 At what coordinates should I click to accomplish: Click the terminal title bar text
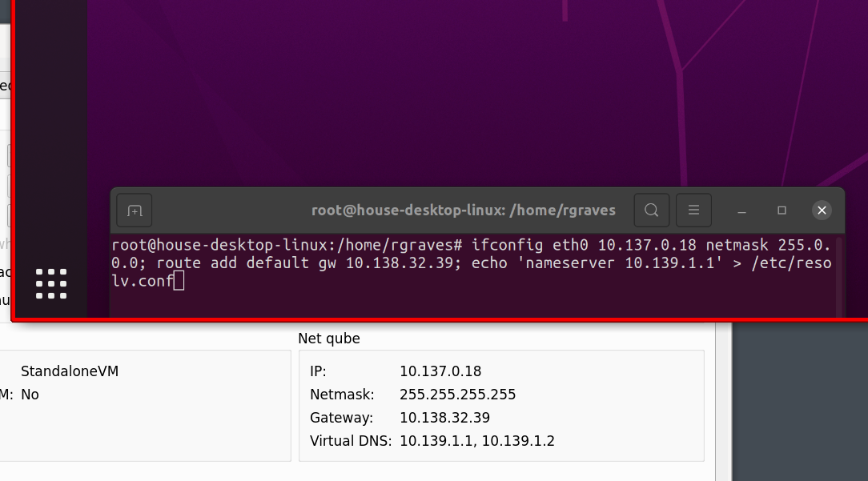coord(464,210)
